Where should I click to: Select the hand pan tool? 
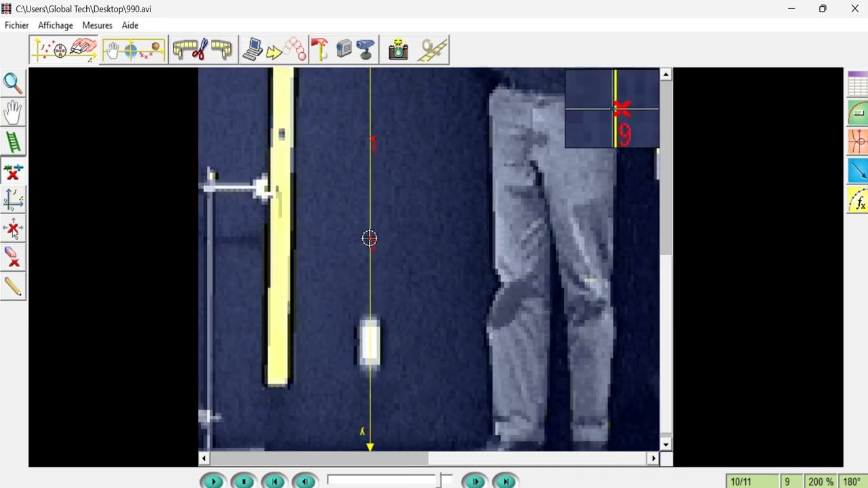(x=13, y=113)
